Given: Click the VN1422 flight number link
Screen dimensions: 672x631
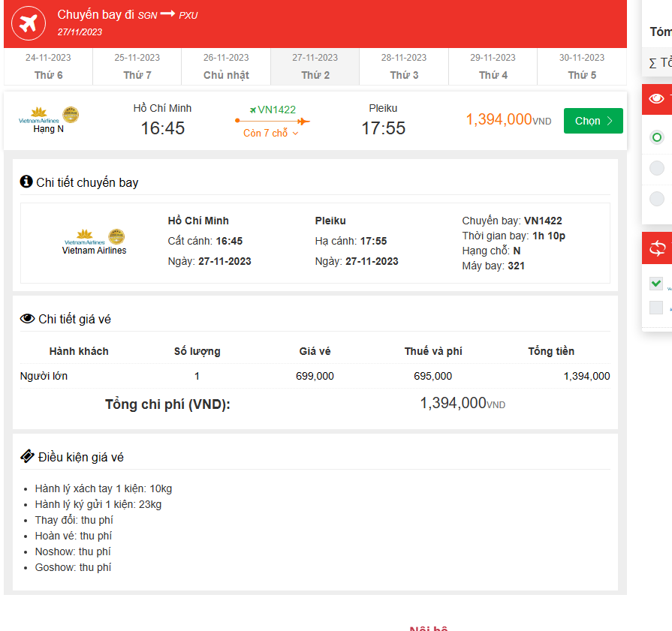Looking at the screenshot, I should pos(276,110).
